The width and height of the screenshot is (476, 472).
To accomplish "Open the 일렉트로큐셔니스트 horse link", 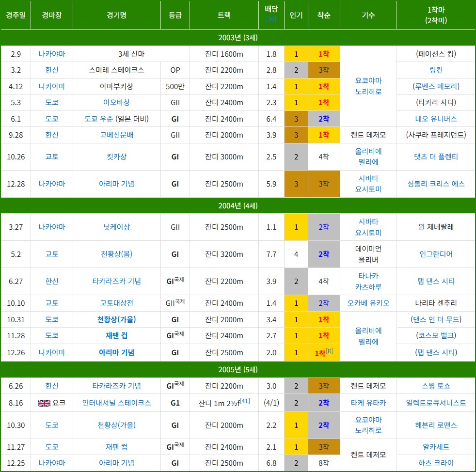I will pyautogui.click(x=436, y=403).
